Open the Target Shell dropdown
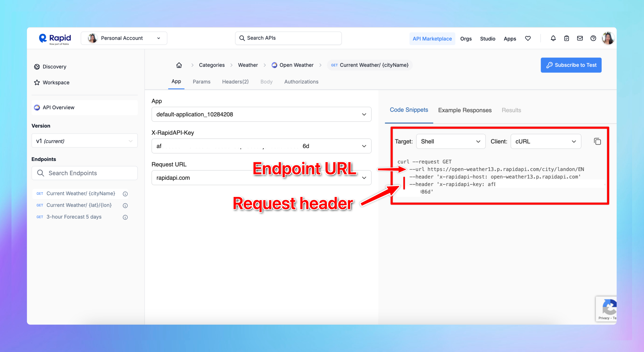Image resolution: width=644 pixels, height=352 pixels. (x=451, y=141)
